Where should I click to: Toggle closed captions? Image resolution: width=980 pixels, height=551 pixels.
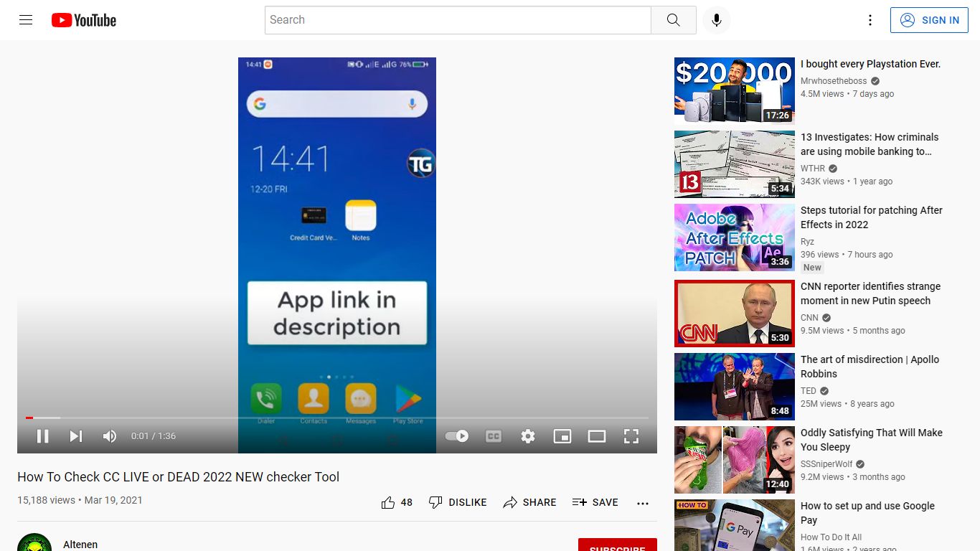pyautogui.click(x=494, y=436)
